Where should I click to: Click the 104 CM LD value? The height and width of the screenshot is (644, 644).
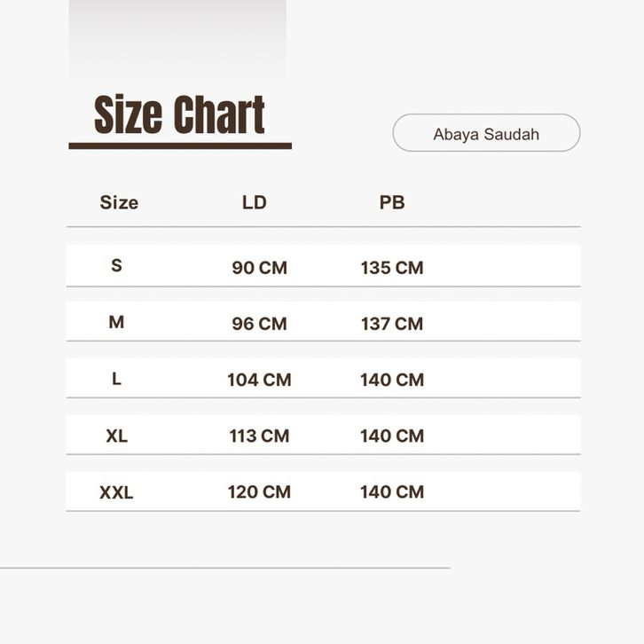[x=259, y=380]
